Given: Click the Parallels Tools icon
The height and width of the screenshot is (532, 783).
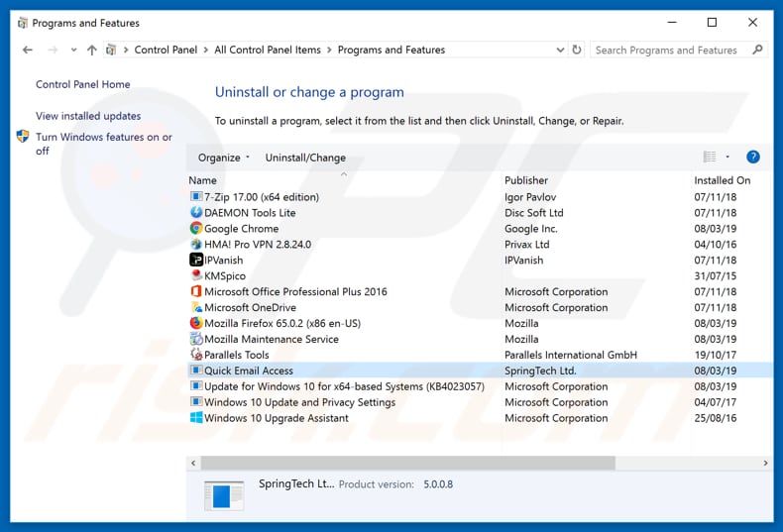Looking at the screenshot, I should tap(196, 355).
